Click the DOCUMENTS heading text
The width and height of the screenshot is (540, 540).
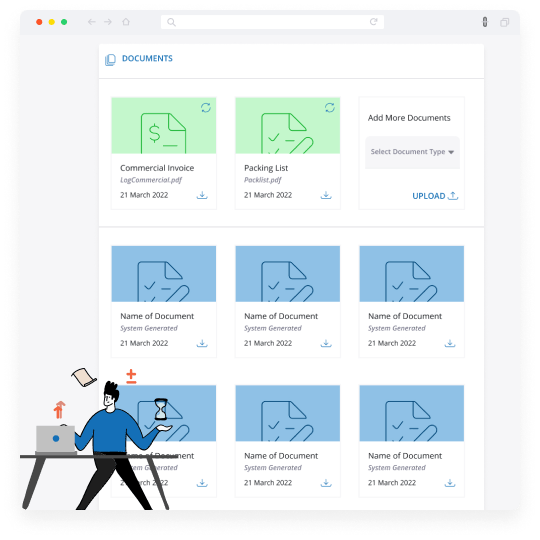(x=147, y=59)
